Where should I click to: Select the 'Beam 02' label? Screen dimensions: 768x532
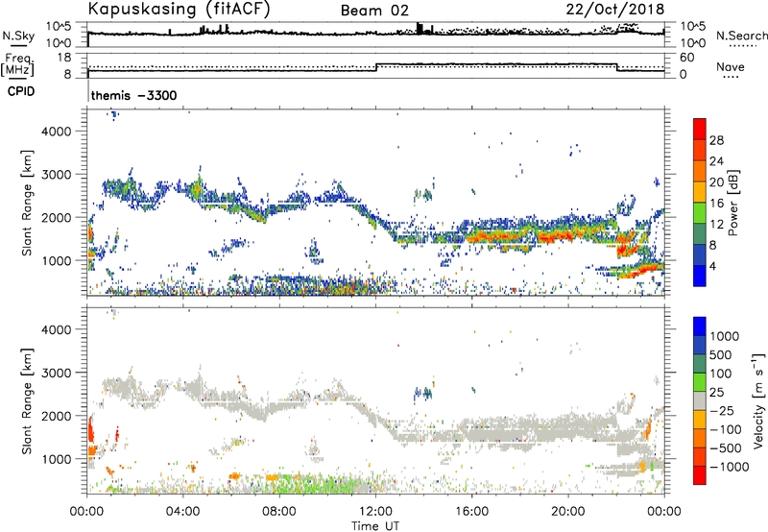click(374, 11)
